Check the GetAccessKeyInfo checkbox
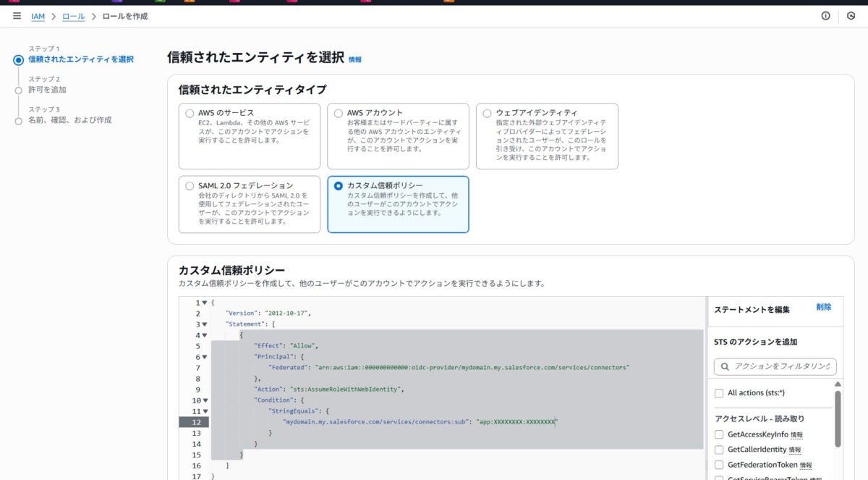 [x=719, y=434]
